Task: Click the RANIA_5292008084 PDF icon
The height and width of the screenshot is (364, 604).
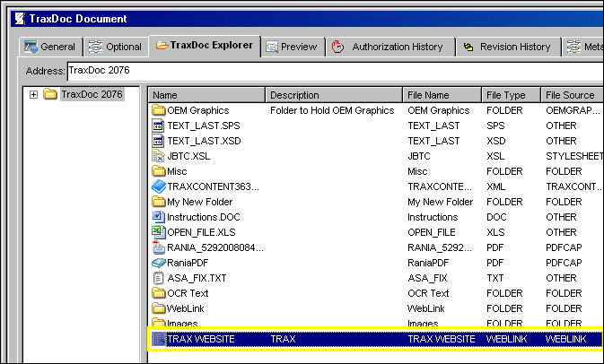Action: 158,247
